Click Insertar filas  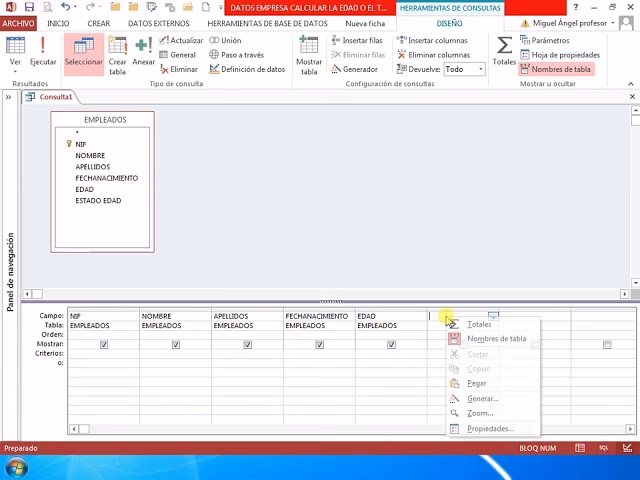(x=358, y=40)
